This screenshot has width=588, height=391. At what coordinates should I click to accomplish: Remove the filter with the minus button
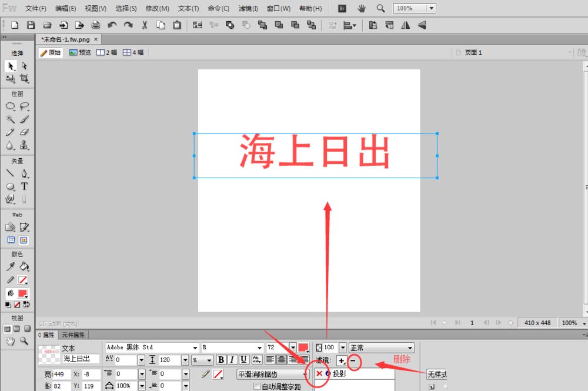354,359
